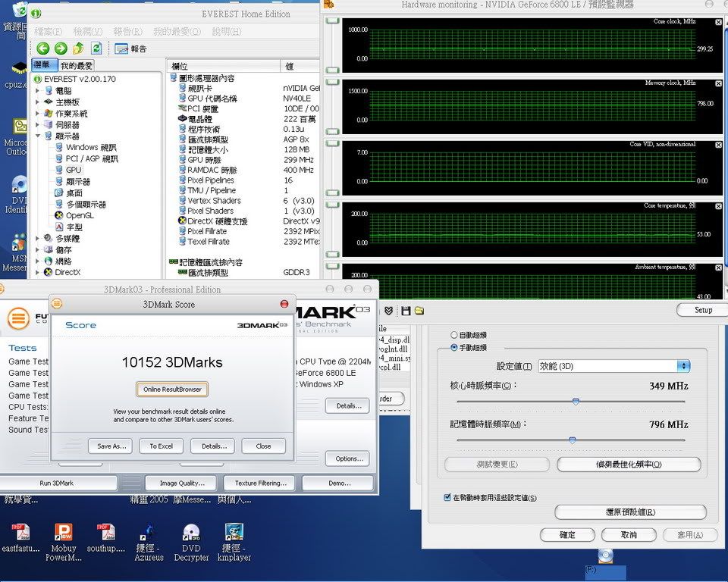Click the 偵測最佳化頻率(O) button

(629, 464)
